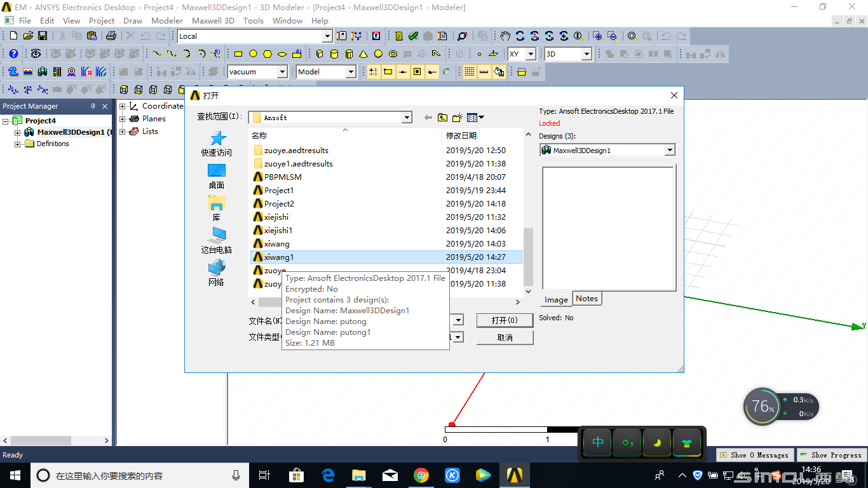This screenshot has width=868, height=488.
Task: Select the Project1 file in list
Action: tap(279, 191)
